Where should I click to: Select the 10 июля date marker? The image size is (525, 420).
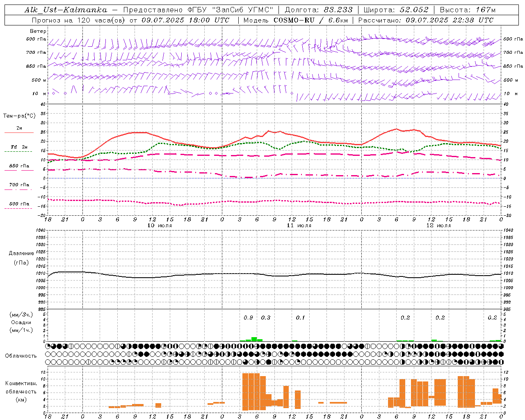[160, 226]
